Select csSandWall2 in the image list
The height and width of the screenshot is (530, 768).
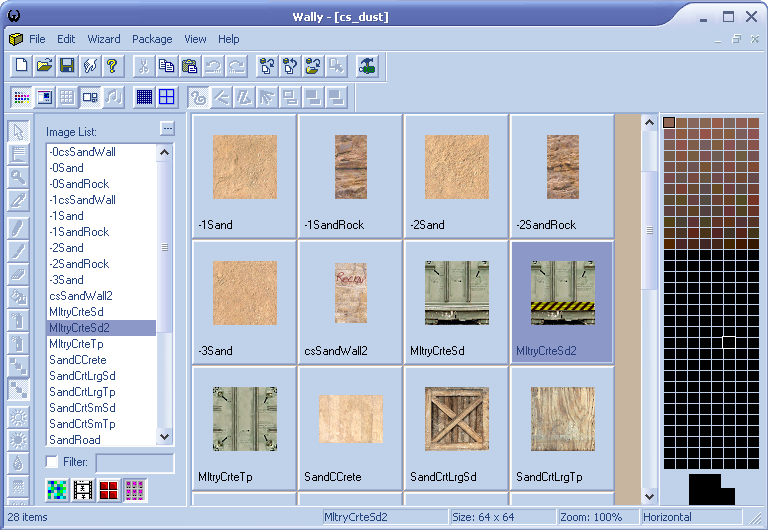[x=80, y=296]
